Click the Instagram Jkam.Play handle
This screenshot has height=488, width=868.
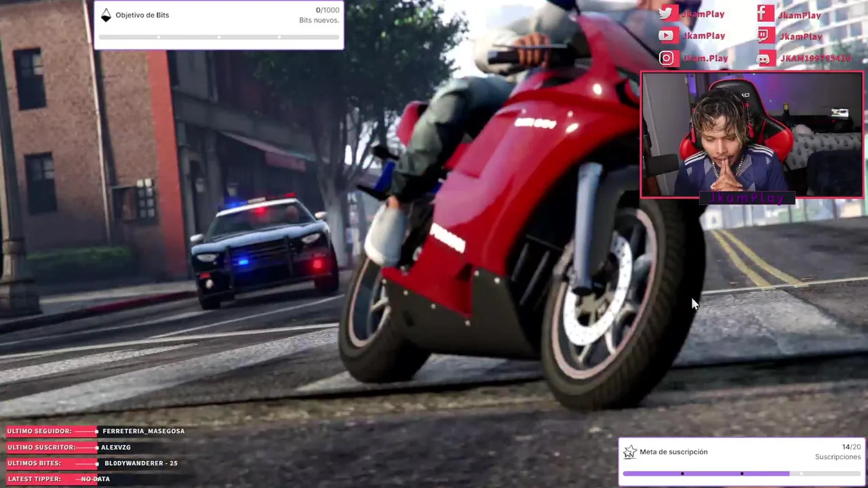coord(705,58)
